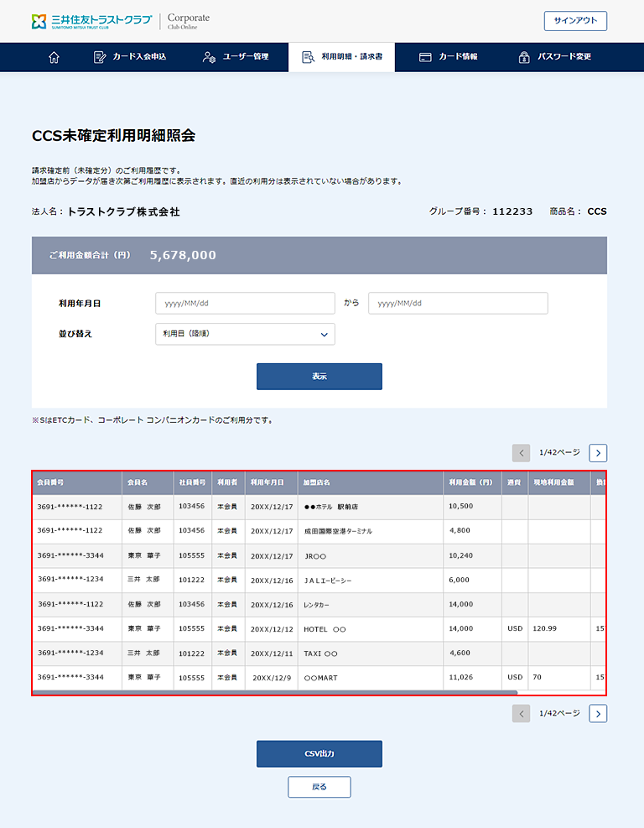
Task: Click the card application pencil icon
Action: coord(100,57)
